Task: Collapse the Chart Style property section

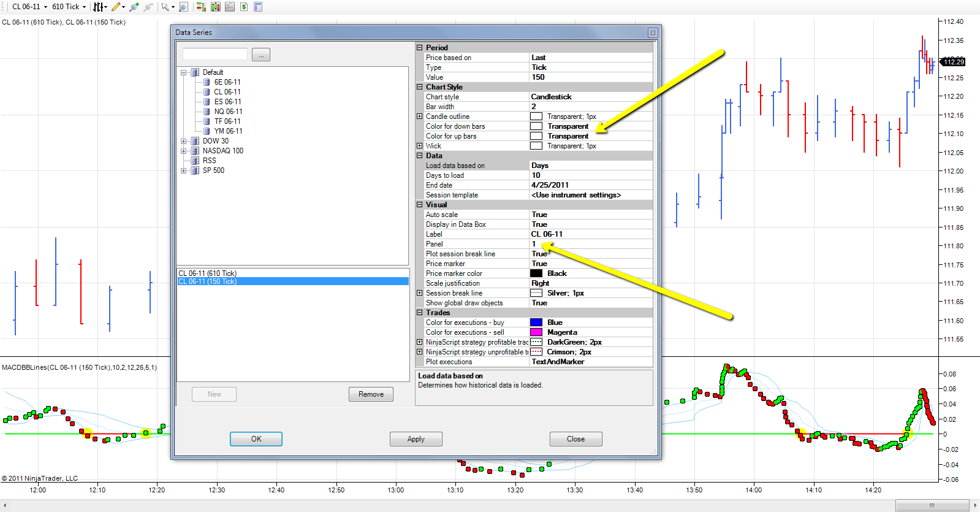Action: [x=420, y=87]
